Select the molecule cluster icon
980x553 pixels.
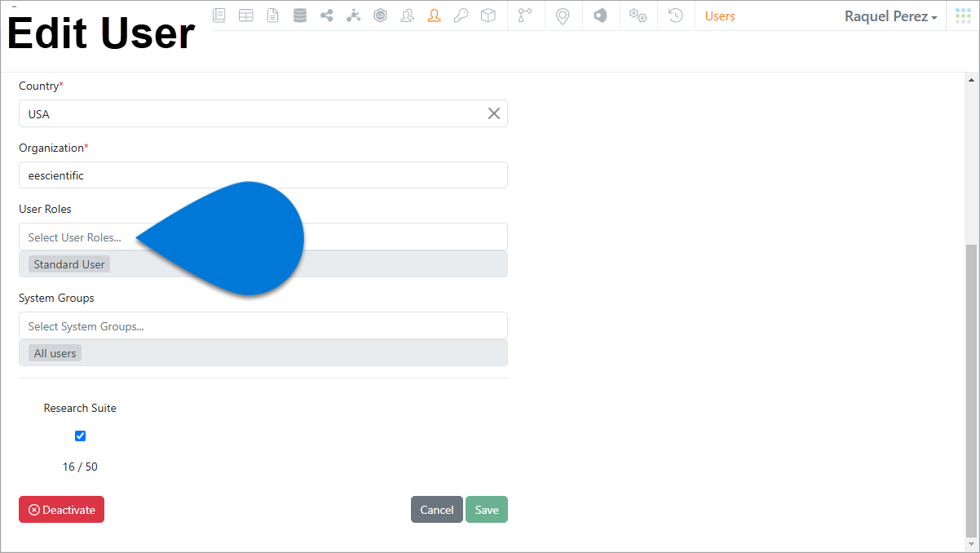(x=353, y=15)
